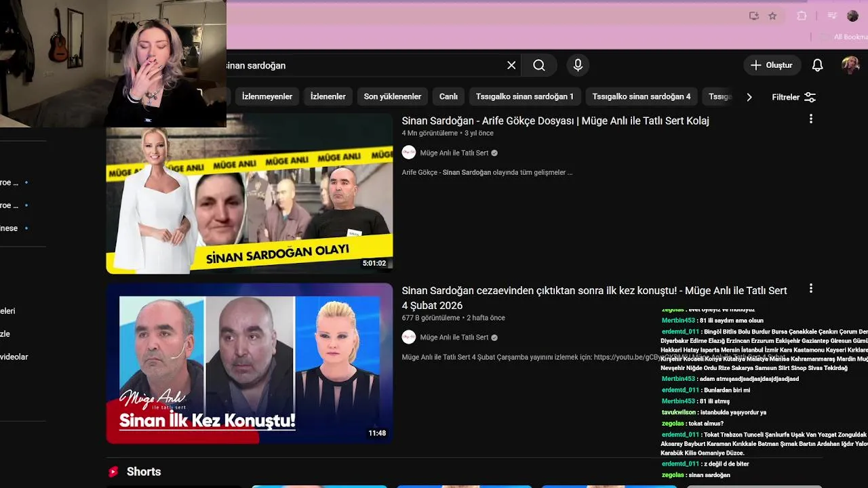
Task: Click the streamer webcam overlay
Action: (113, 64)
